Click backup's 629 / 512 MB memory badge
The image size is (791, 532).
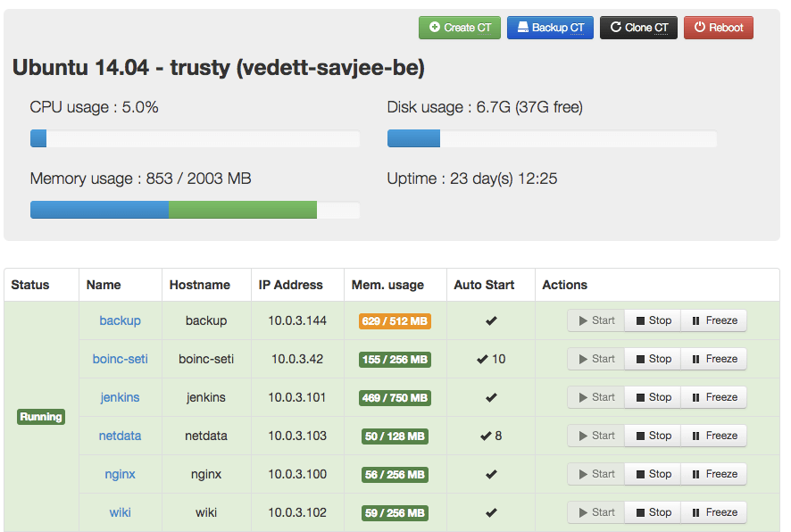pyautogui.click(x=395, y=321)
